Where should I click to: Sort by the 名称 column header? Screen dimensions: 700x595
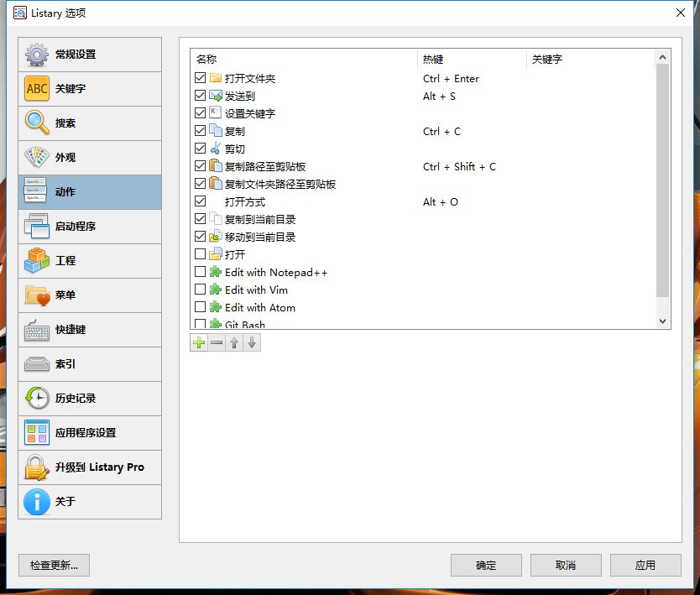[x=304, y=59]
